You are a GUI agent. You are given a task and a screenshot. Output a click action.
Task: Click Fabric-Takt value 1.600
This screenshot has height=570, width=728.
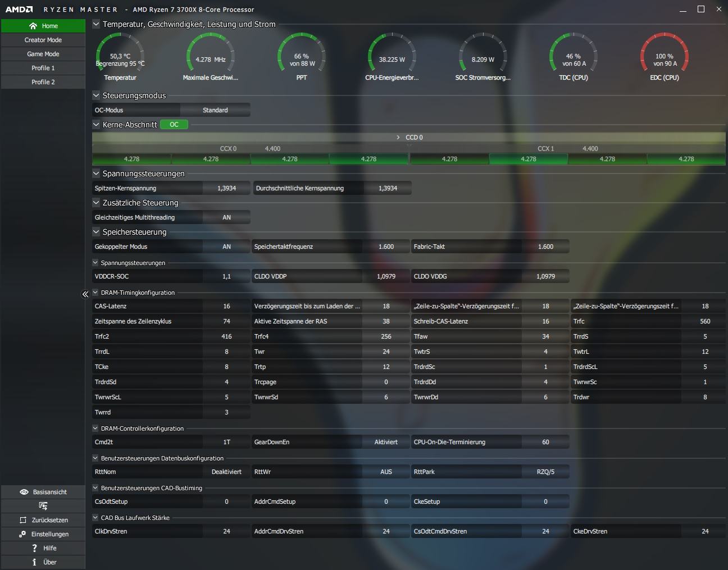pos(545,247)
